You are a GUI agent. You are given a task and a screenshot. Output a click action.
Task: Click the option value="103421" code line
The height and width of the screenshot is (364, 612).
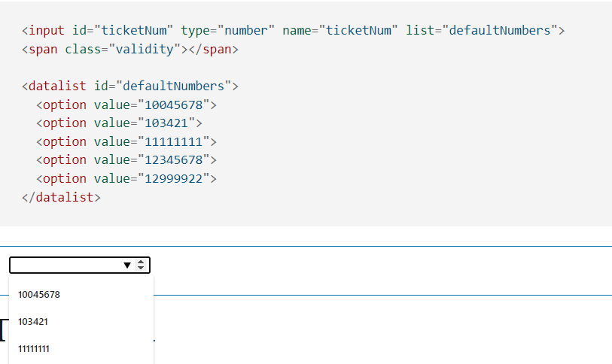(119, 123)
